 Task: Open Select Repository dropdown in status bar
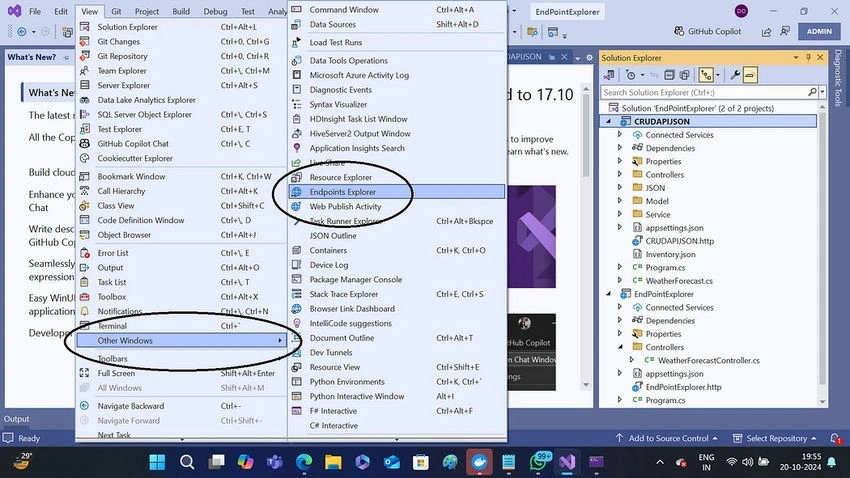775,438
